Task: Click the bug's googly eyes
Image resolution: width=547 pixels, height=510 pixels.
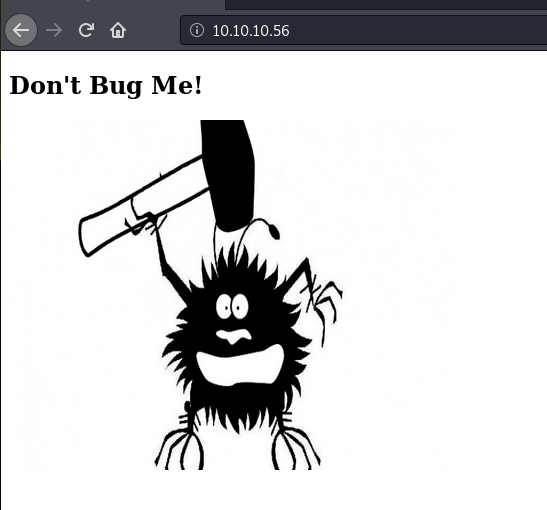Action: pyautogui.click(x=232, y=307)
